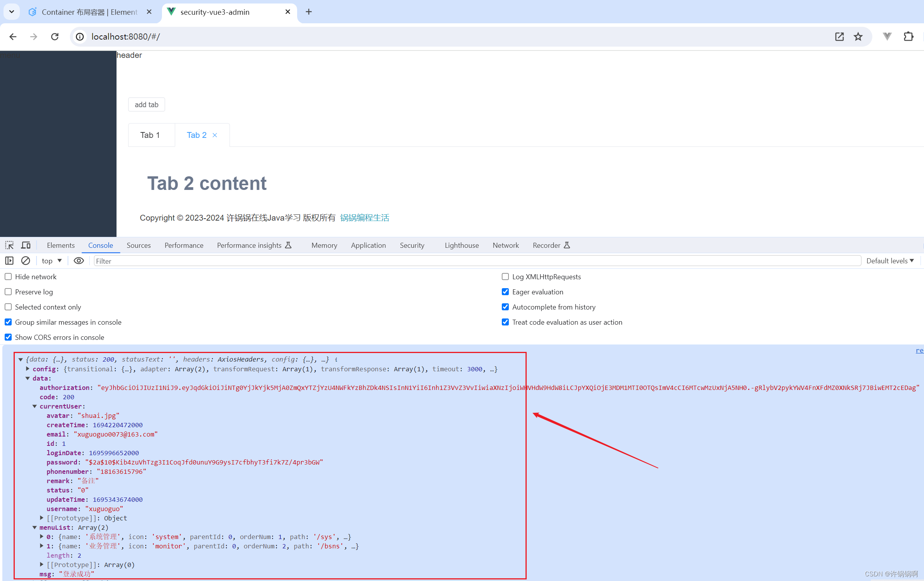The image size is (924, 581).
Task: Create live expression eye icon
Action: [x=79, y=261]
